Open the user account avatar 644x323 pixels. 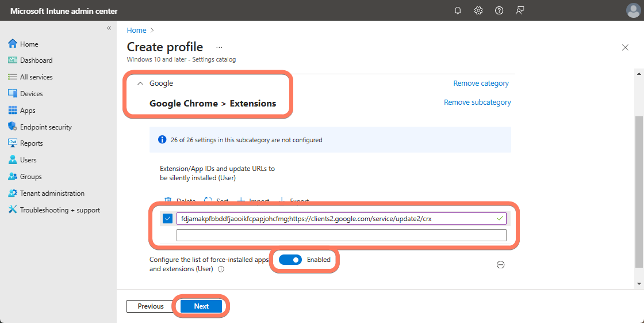[x=632, y=10]
